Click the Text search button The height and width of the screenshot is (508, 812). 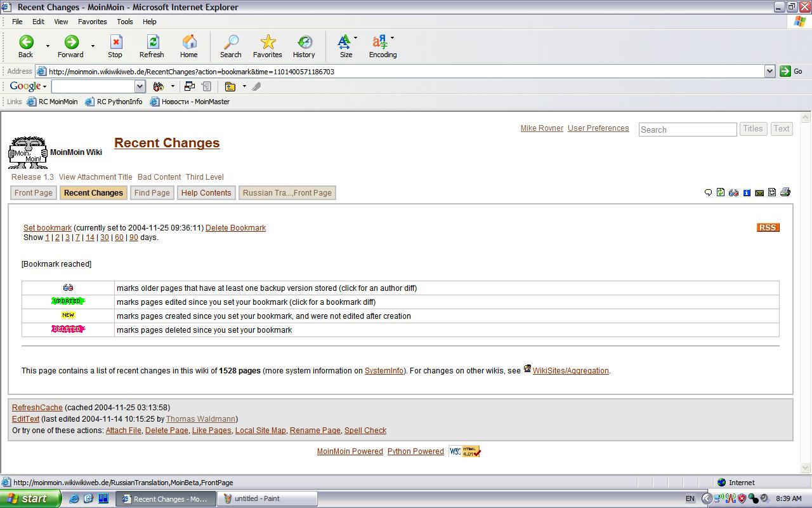782,129
